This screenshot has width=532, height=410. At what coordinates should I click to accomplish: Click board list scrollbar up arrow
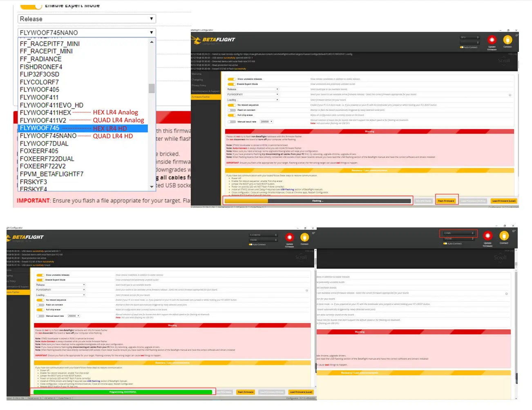pyautogui.click(x=152, y=42)
